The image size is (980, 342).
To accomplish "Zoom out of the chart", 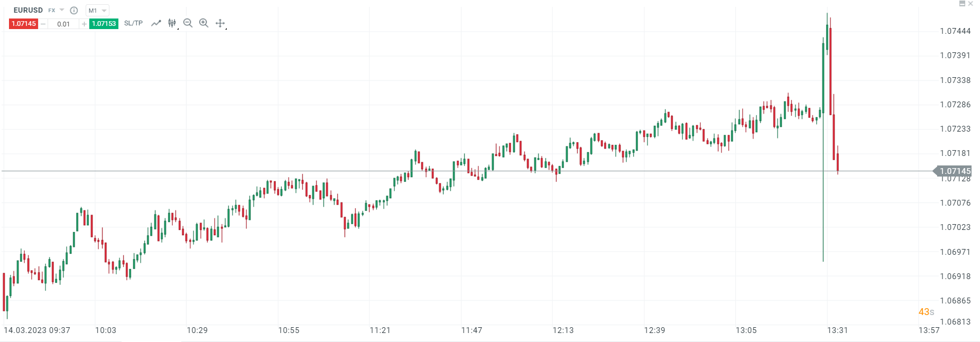I will [x=188, y=23].
